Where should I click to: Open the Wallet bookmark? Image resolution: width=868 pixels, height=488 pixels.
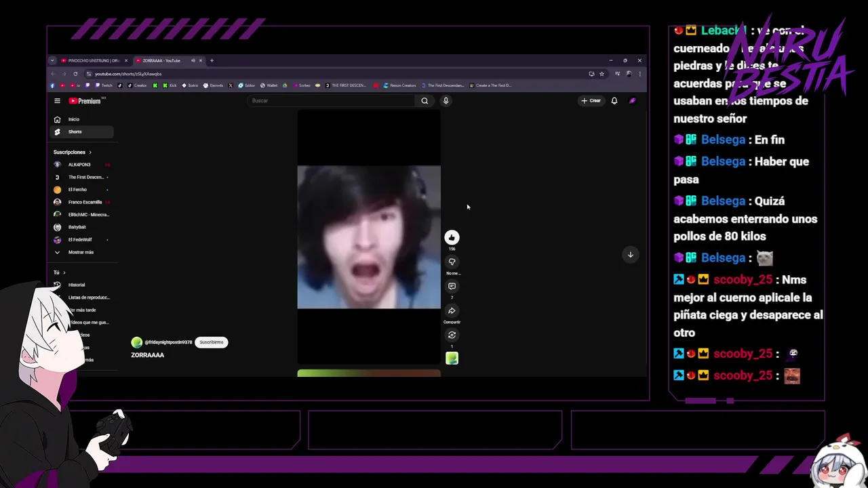(269, 85)
